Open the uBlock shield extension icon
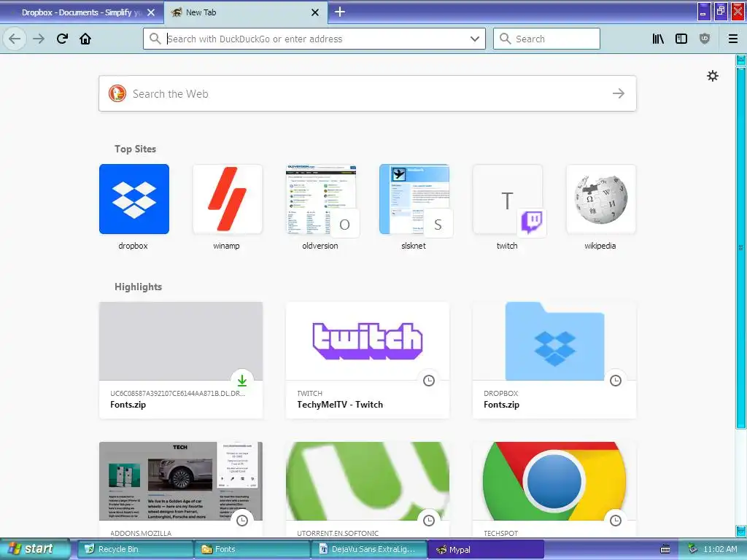The image size is (747, 560). [705, 39]
